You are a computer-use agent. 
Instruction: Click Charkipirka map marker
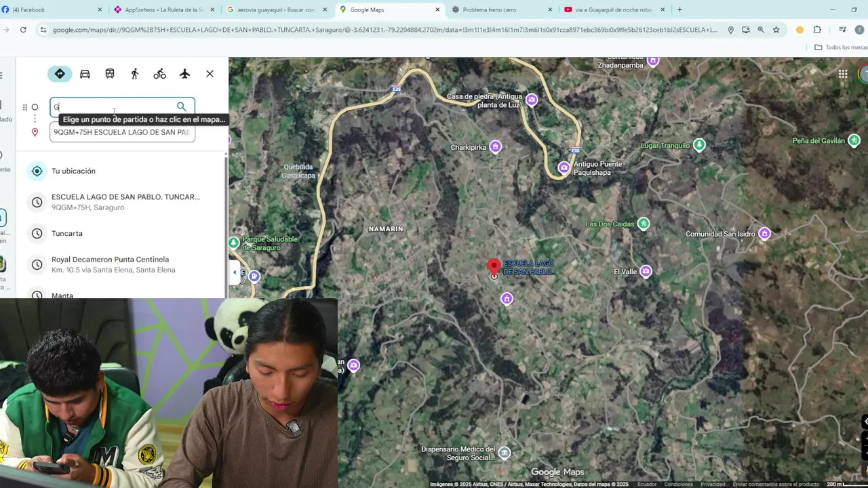point(496,146)
